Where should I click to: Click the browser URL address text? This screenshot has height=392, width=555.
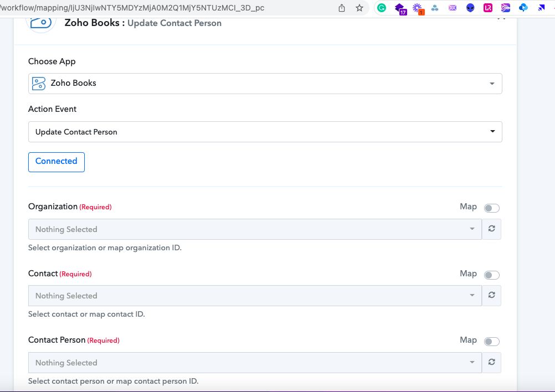(132, 8)
